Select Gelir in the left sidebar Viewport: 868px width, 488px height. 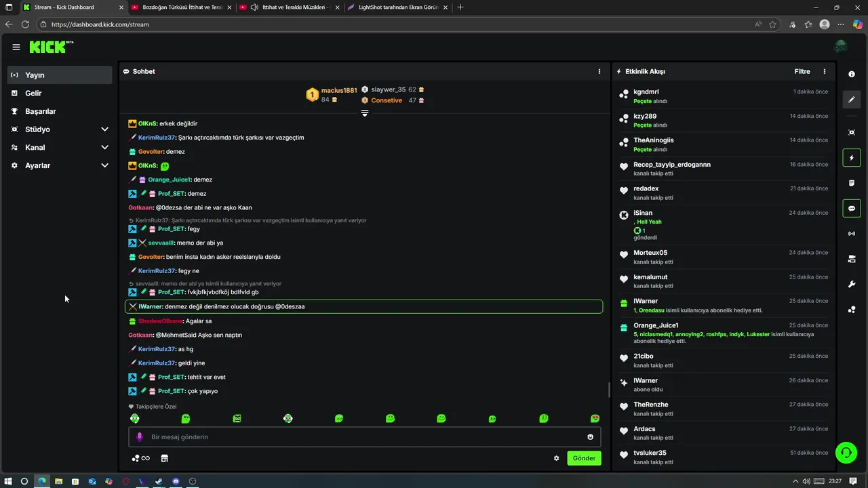(60, 93)
